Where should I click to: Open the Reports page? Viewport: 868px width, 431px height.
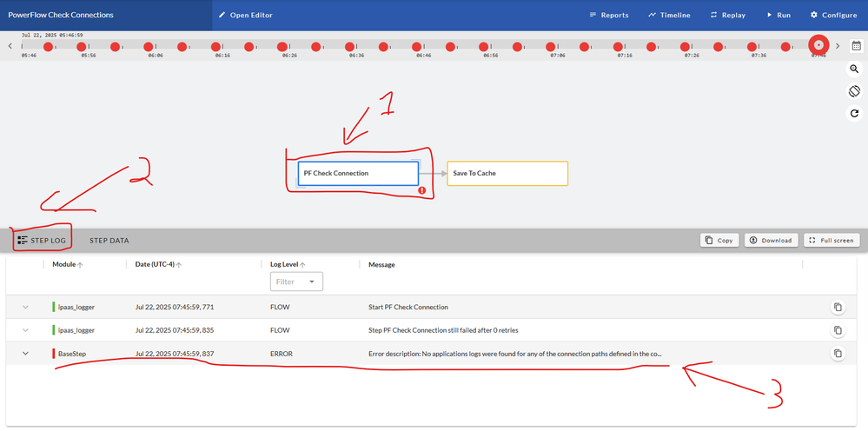(609, 15)
